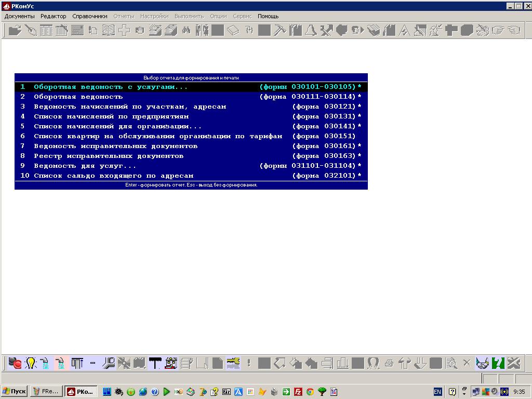This screenshot has height=399, width=532.
Task: Open the Документы menu
Action: pyautogui.click(x=19, y=16)
